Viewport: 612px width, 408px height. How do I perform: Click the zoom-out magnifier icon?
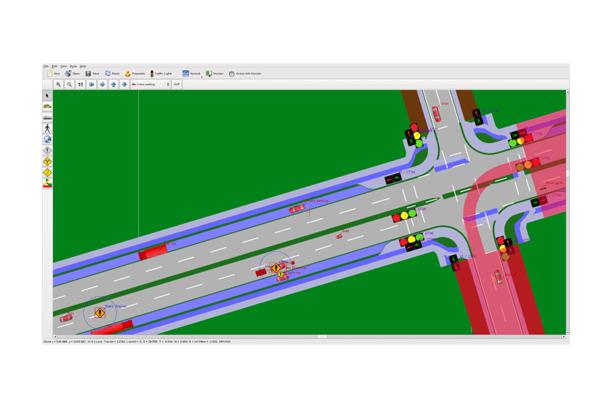coord(69,85)
